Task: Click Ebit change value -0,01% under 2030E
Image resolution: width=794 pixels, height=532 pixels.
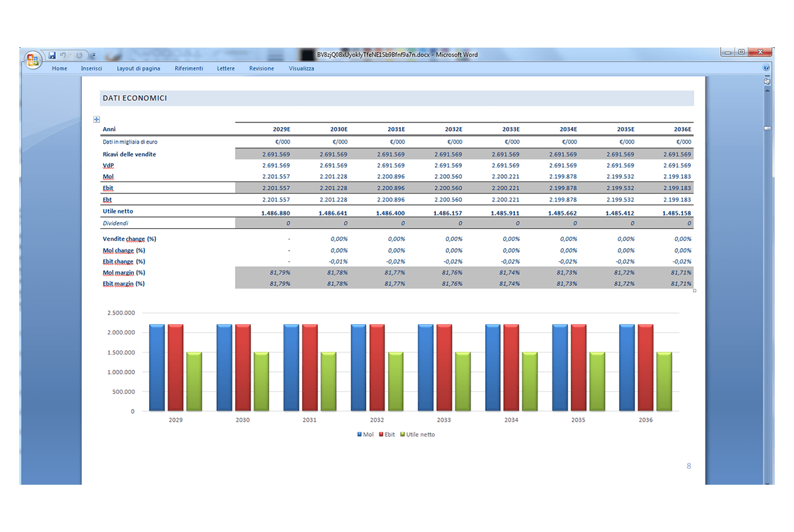Action: pyautogui.click(x=338, y=262)
